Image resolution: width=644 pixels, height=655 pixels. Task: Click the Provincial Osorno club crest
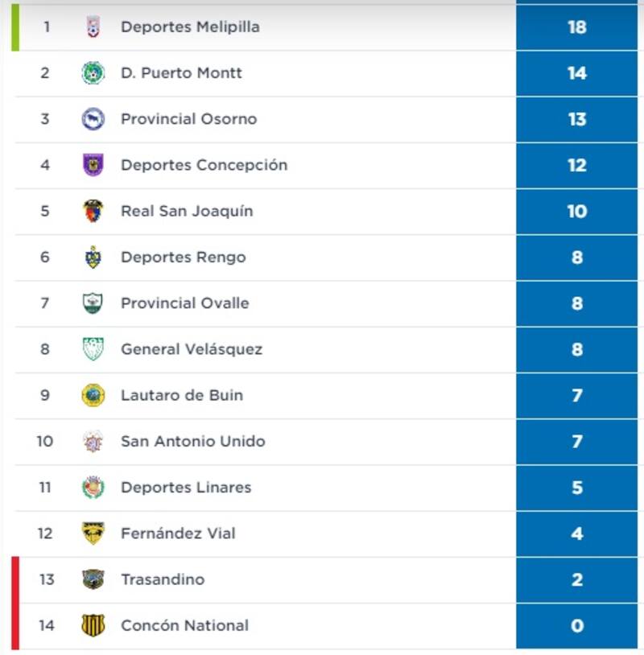93,119
